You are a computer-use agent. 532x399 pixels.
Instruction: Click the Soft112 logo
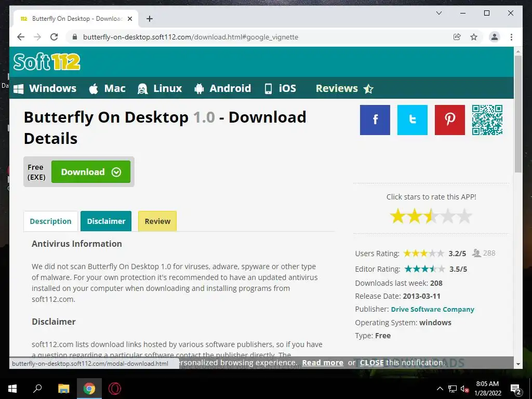(x=47, y=62)
